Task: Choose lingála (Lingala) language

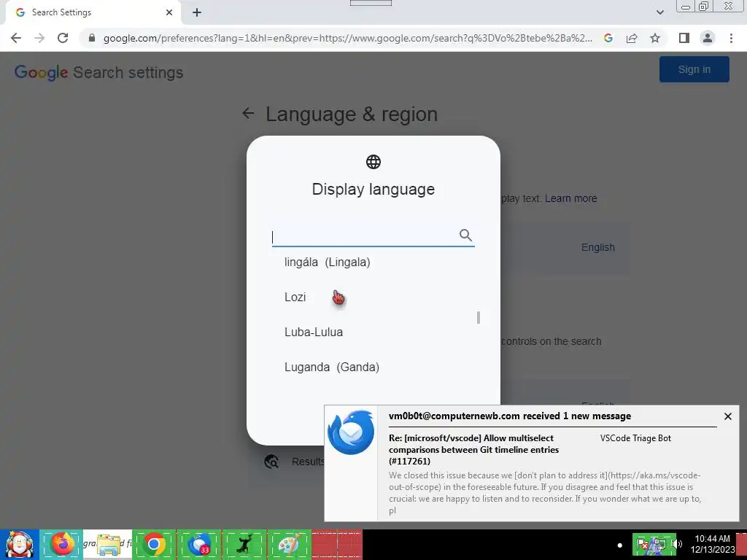Action: pos(328,262)
